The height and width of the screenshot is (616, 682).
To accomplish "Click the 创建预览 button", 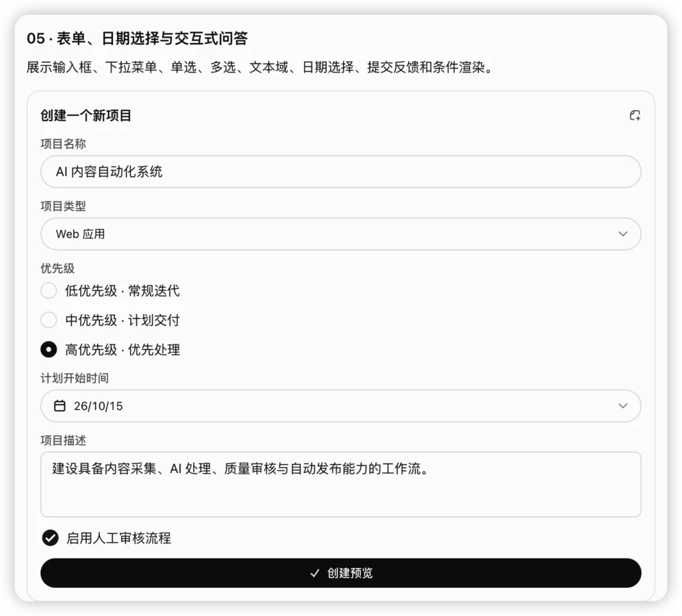I will click(x=341, y=573).
